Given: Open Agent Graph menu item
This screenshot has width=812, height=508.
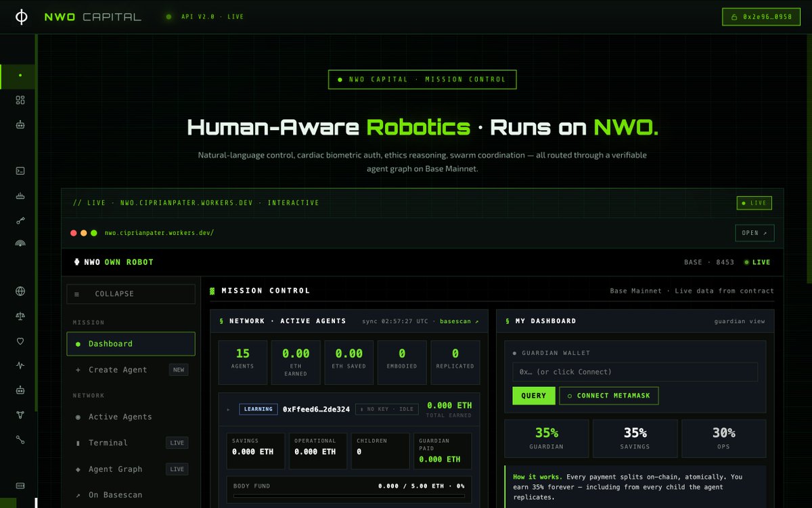Looking at the screenshot, I should tap(131, 469).
